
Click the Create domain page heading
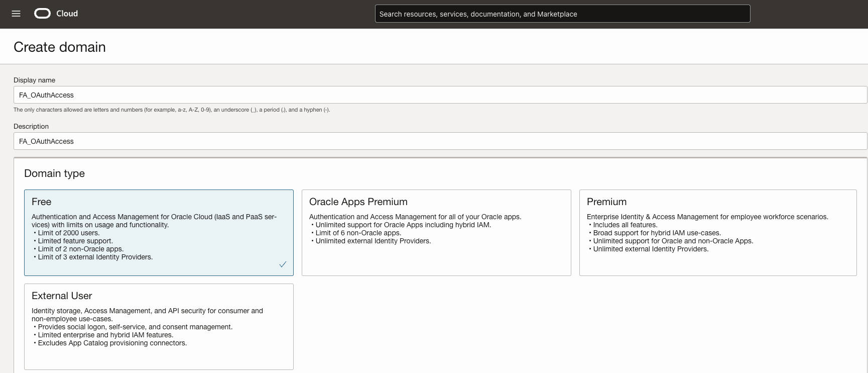point(60,47)
